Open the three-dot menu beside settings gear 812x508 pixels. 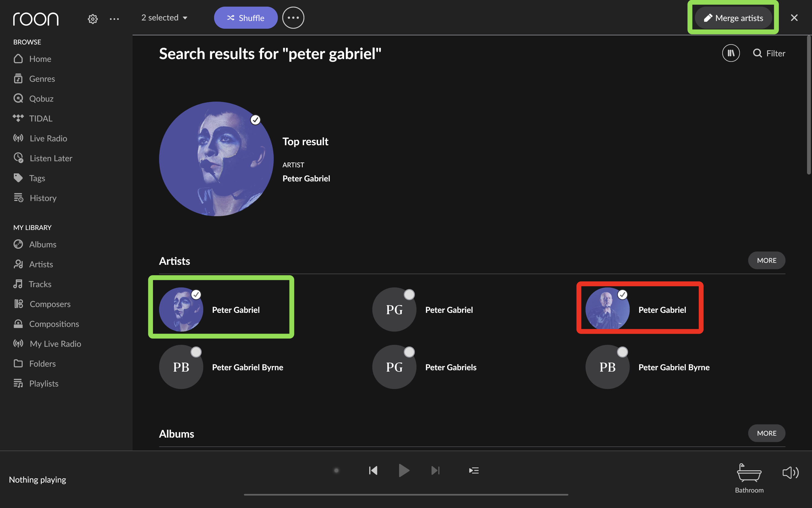[x=114, y=19]
